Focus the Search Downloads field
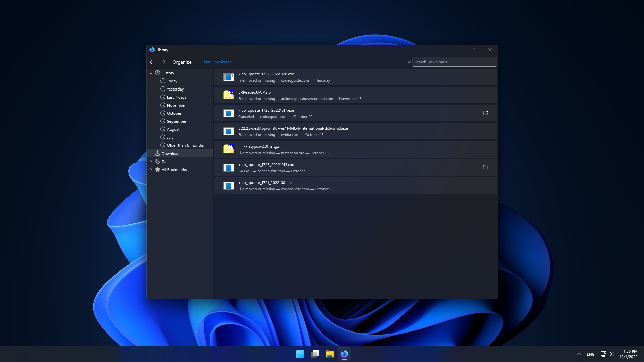 point(454,62)
